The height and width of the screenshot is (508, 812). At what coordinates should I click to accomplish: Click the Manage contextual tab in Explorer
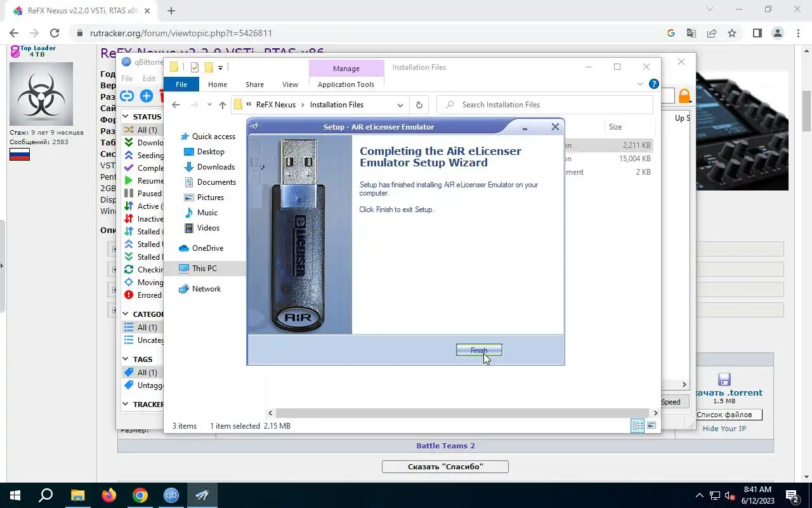pyautogui.click(x=346, y=68)
